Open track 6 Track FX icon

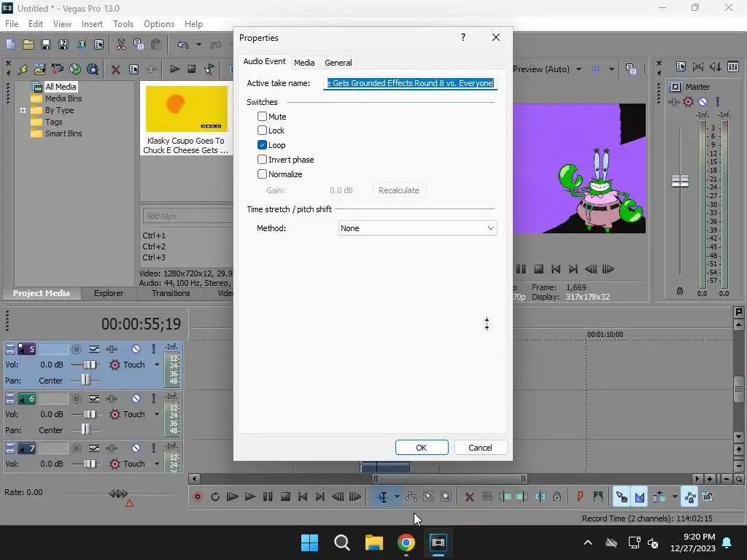pyautogui.click(x=112, y=399)
